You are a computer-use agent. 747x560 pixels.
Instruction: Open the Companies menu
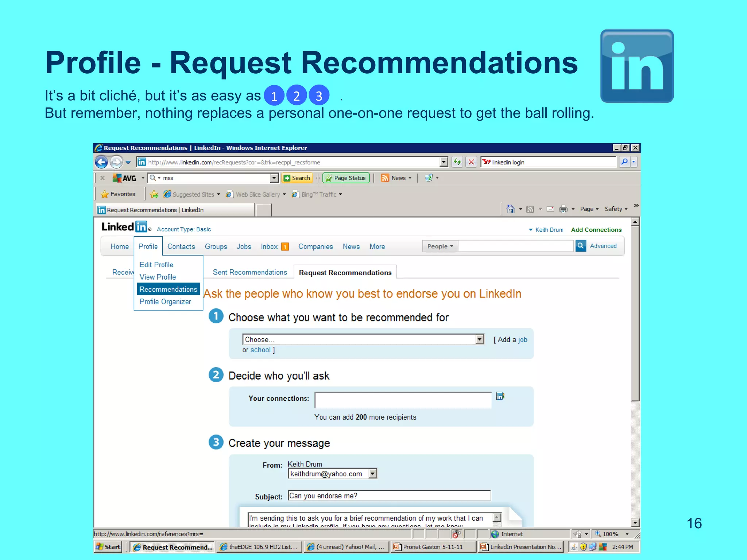tap(316, 246)
